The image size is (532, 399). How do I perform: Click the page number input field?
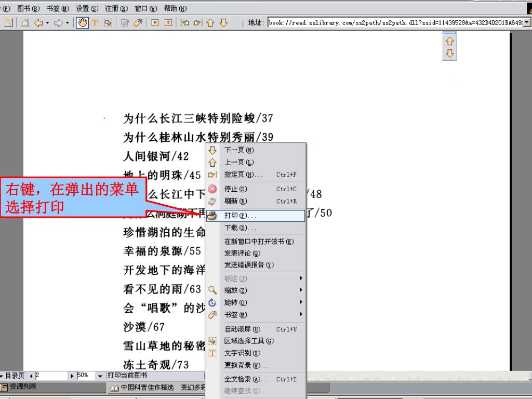click(51, 376)
